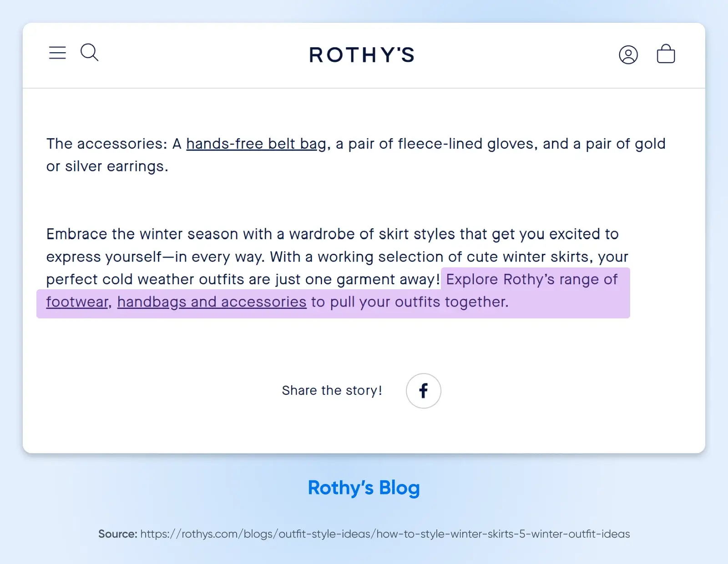Open the "handbags and accessories" link
This screenshot has width=728, height=564.
coord(212,302)
